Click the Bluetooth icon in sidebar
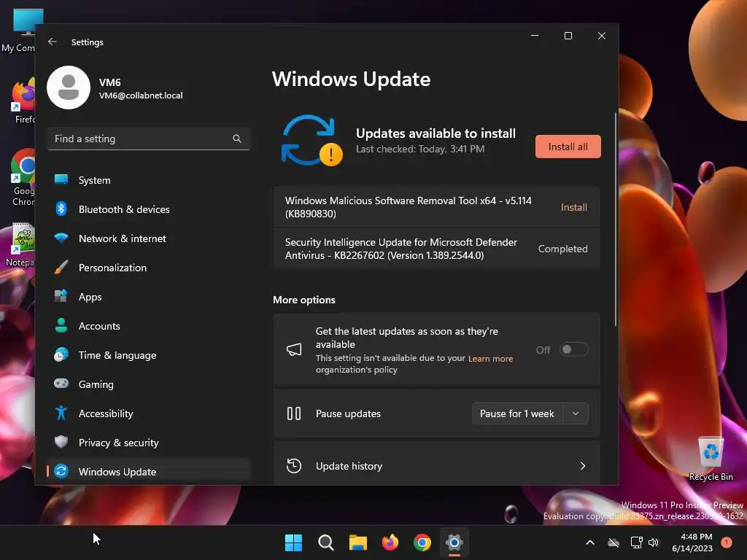 coord(61,209)
